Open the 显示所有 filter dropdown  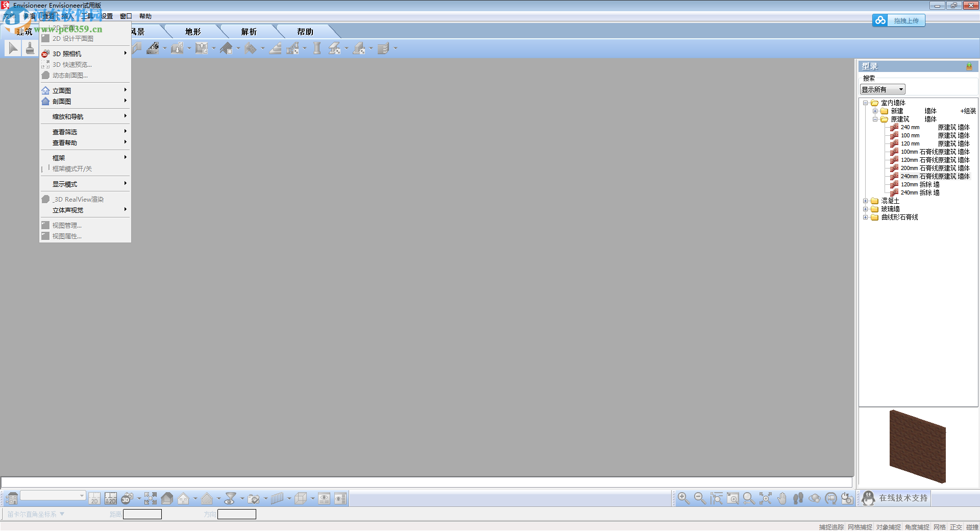point(883,89)
